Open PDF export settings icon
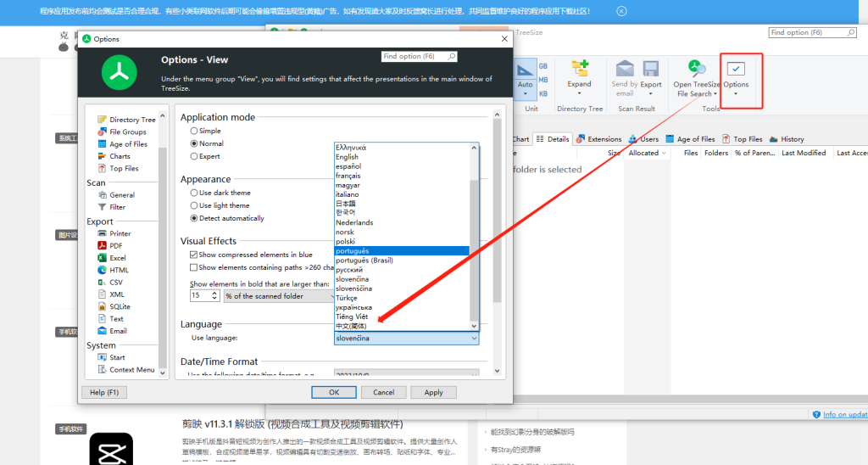The width and height of the screenshot is (868, 465). click(102, 245)
